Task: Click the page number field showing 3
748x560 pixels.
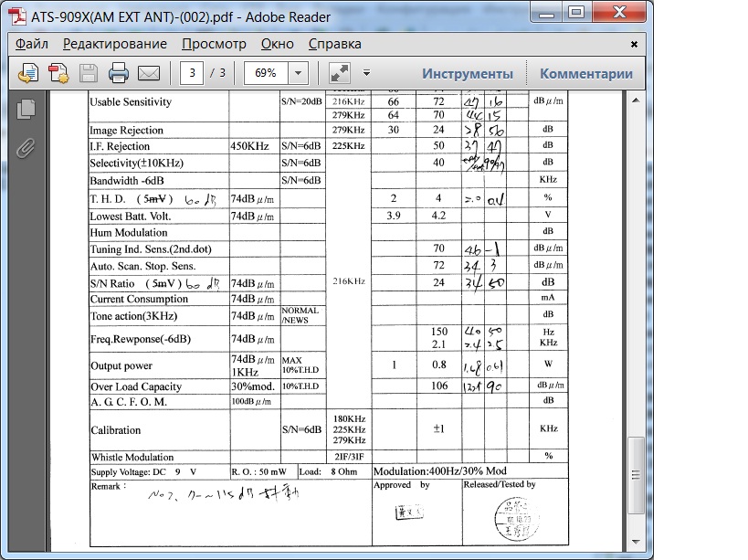Action: coord(192,73)
